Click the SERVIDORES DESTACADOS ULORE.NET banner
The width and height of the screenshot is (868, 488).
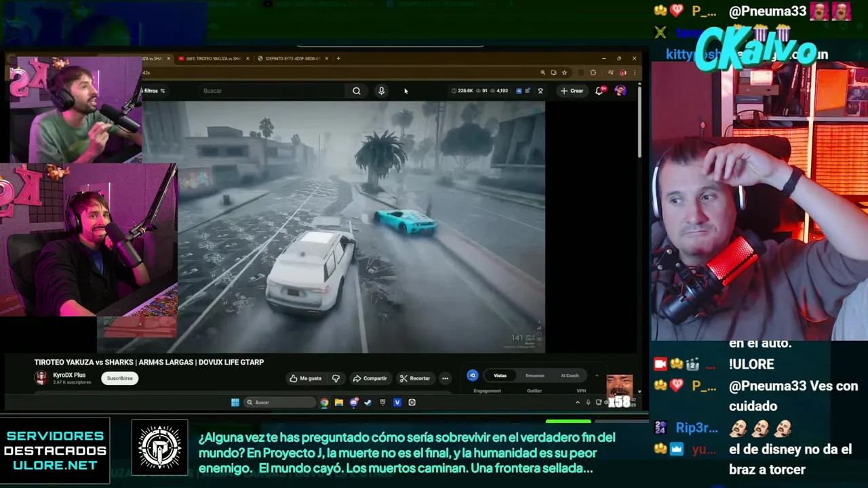pos(55,451)
